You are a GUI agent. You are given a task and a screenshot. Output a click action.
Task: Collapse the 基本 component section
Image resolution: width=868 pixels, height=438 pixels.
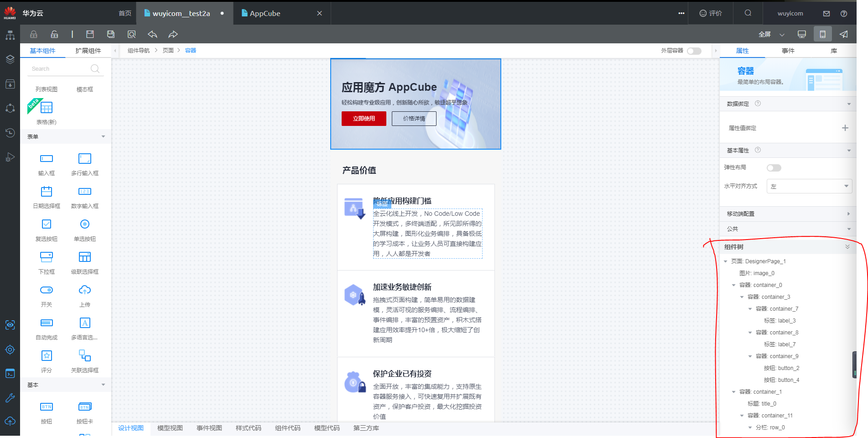(103, 385)
